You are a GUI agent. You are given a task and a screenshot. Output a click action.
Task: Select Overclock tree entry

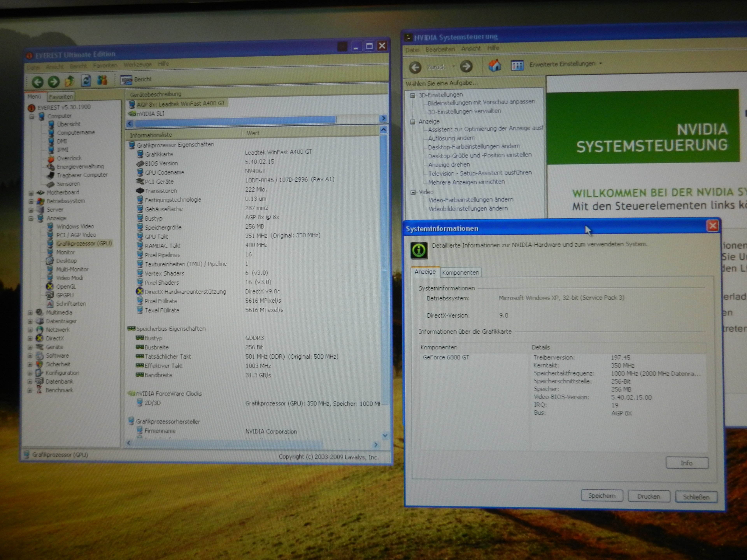point(69,158)
